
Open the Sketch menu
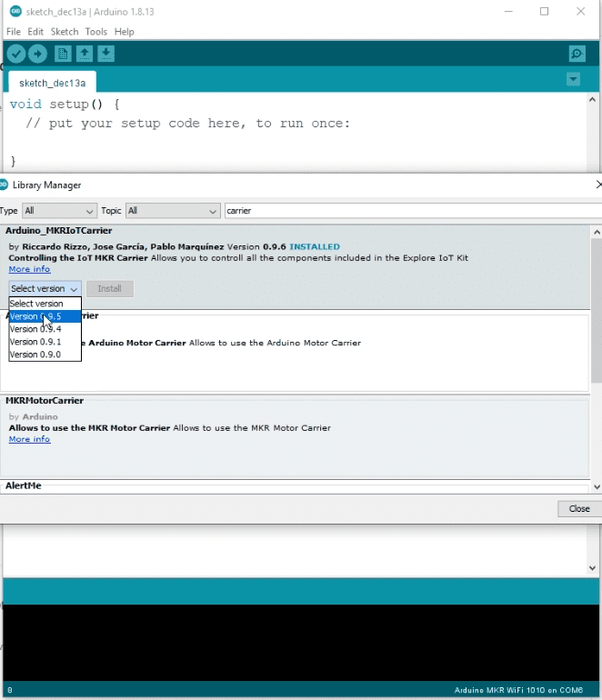coord(65,32)
